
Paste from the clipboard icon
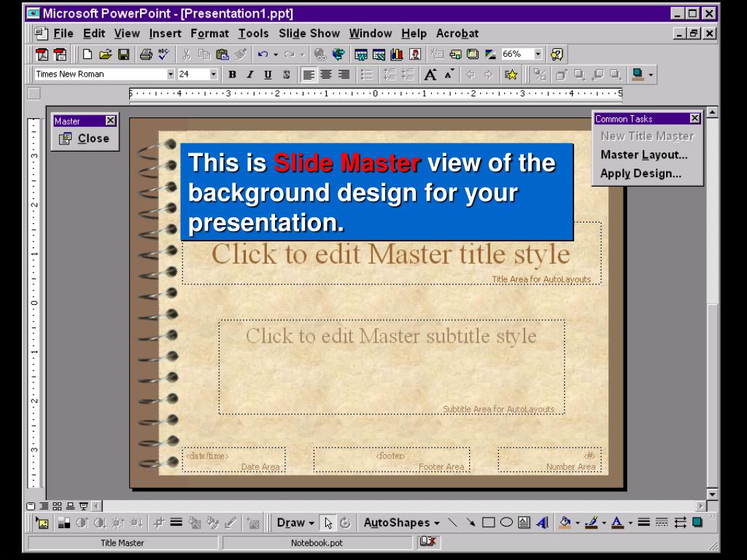222,54
